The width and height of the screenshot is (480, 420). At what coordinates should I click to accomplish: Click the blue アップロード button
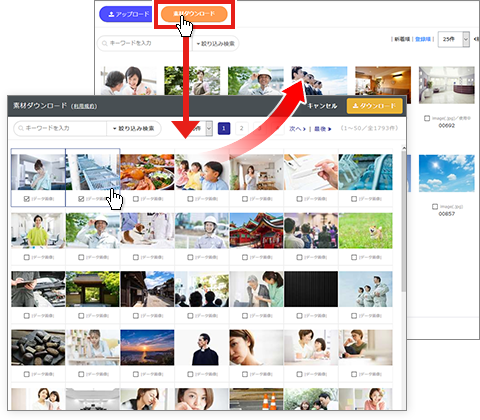(126, 14)
